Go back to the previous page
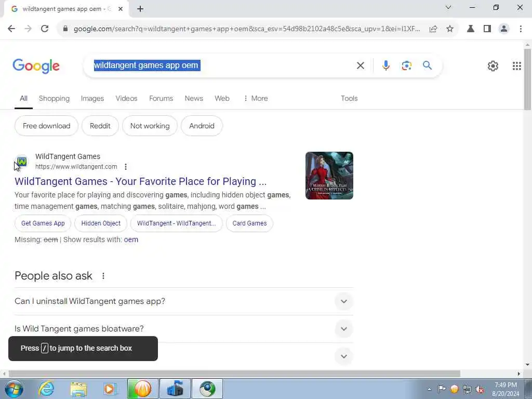This screenshot has height=399, width=532. click(11, 29)
